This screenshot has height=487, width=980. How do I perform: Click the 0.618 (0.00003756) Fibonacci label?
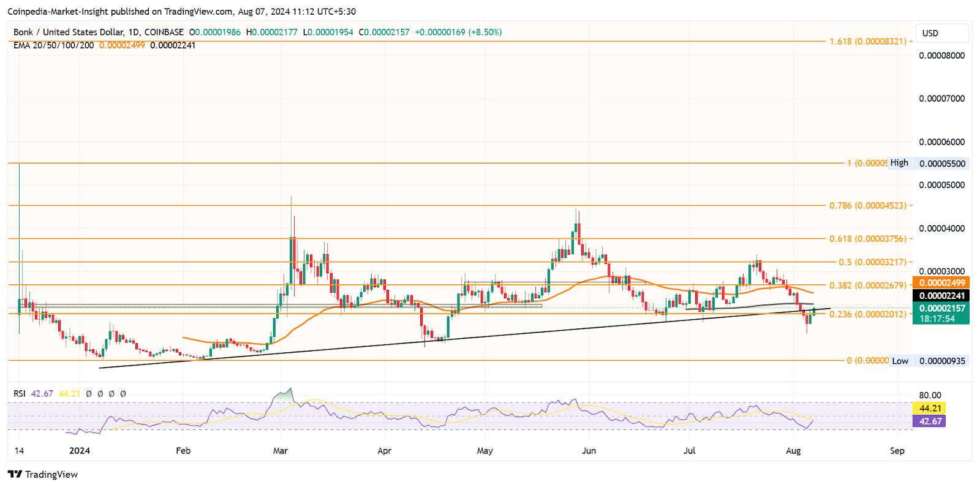(x=868, y=238)
